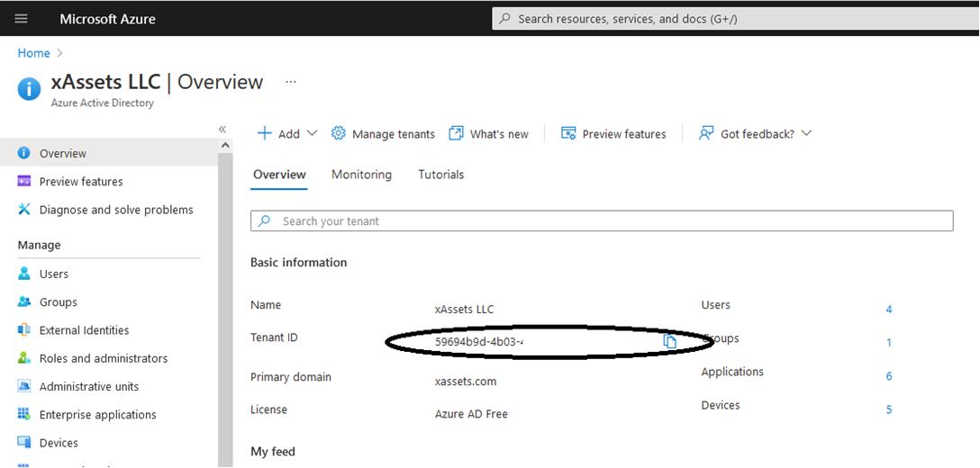Screen dimensions: 980x468
Task: Click the gear icon for Manage tenants
Action: point(338,133)
